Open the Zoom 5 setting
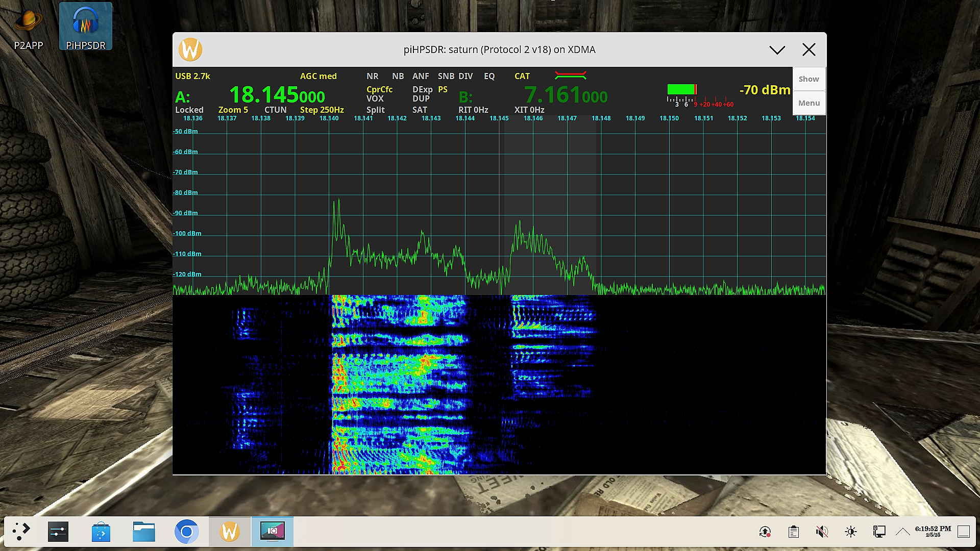Viewport: 980px width, 551px height. [233, 110]
